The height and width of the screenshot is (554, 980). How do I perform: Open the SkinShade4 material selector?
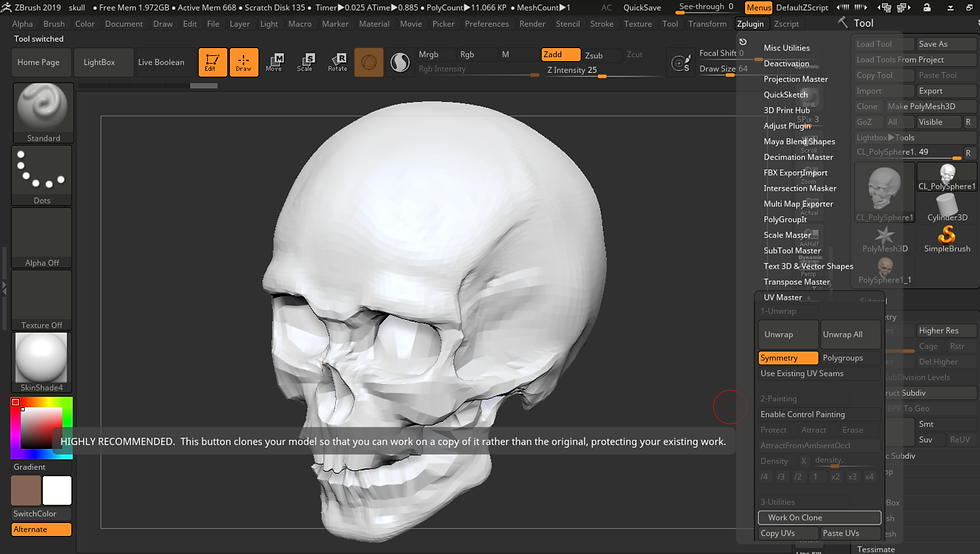(x=41, y=362)
